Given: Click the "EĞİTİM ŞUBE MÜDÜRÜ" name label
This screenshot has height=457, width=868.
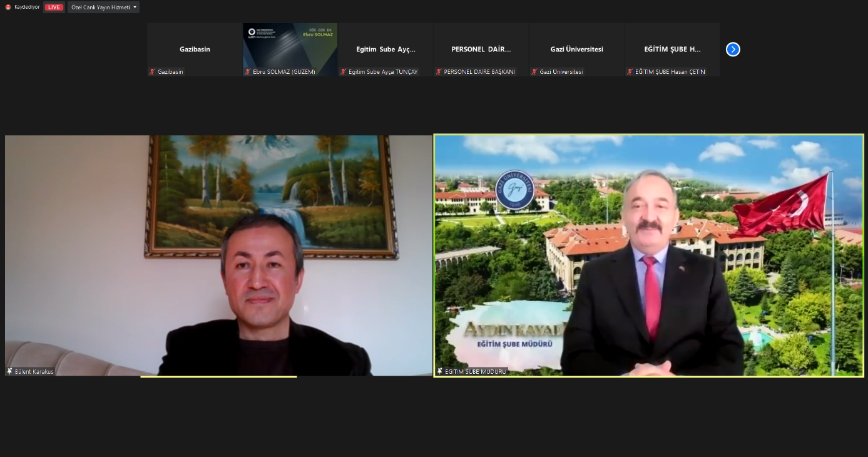Looking at the screenshot, I should pyautogui.click(x=476, y=371).
